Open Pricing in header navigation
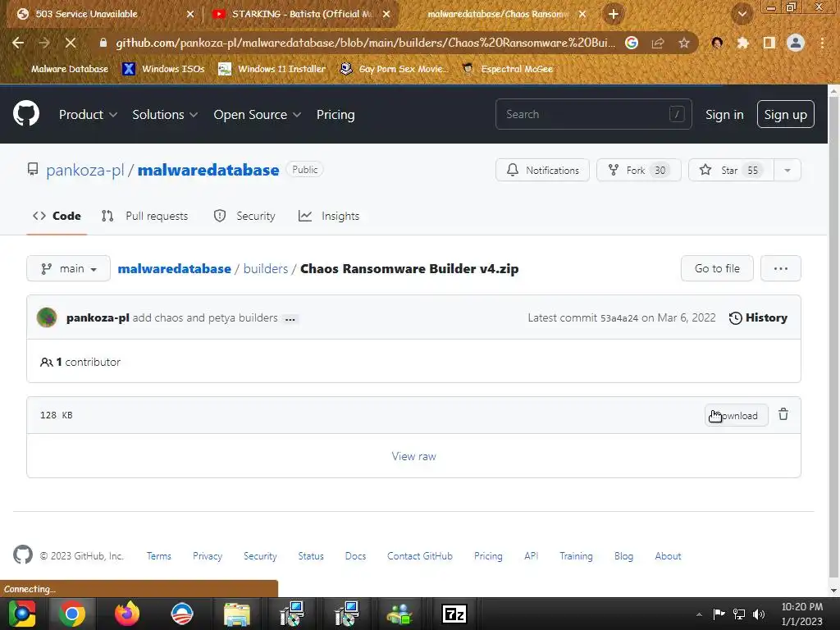The height and width of the screenshot is (630, 840). pos(336,115)
